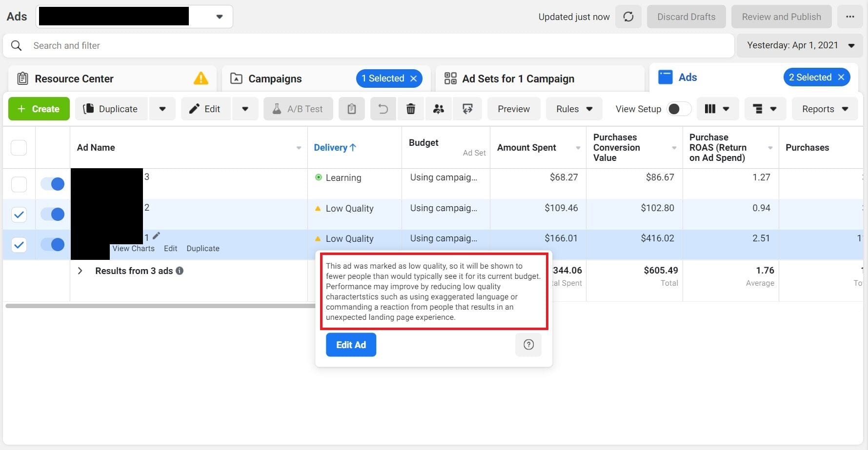The image size is (868, 450).
Task: Switch to the Campaigns tab
Action: (275, 78)
